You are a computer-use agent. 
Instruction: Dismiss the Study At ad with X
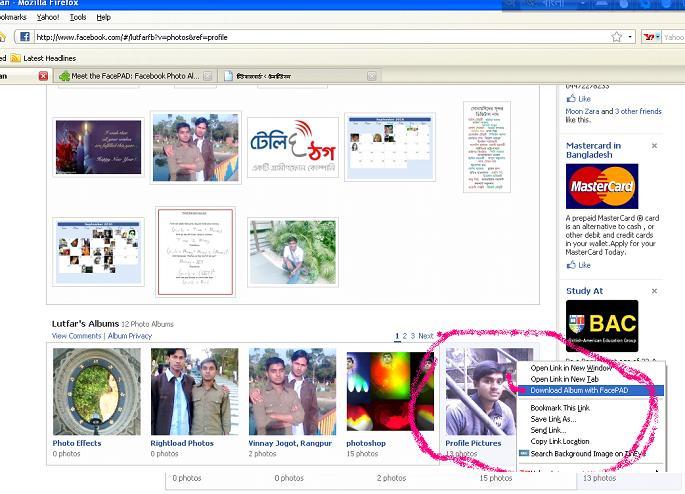654,291
